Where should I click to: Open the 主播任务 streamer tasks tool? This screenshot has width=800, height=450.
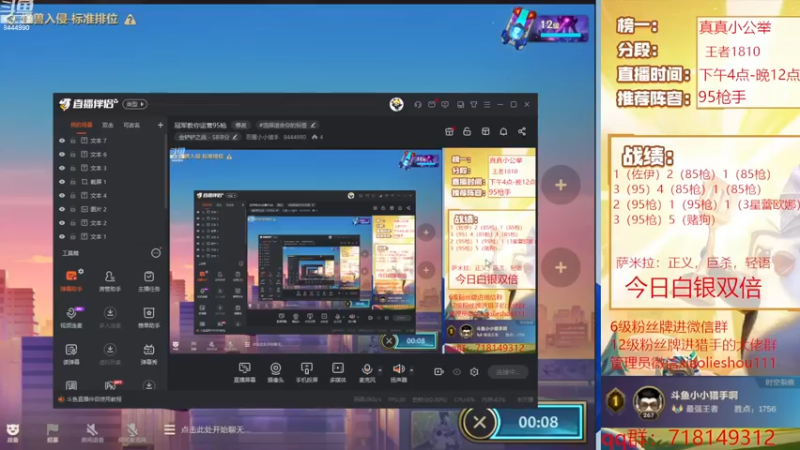(148, 281)
